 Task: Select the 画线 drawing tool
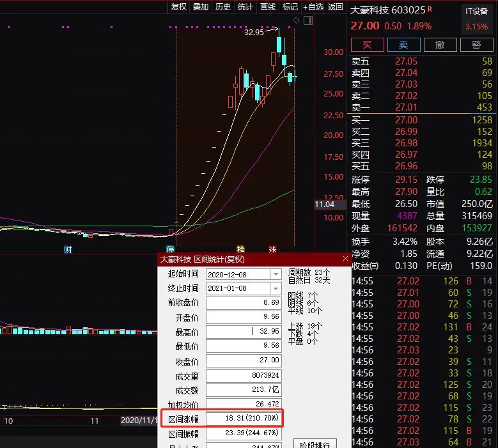point(267,6)
